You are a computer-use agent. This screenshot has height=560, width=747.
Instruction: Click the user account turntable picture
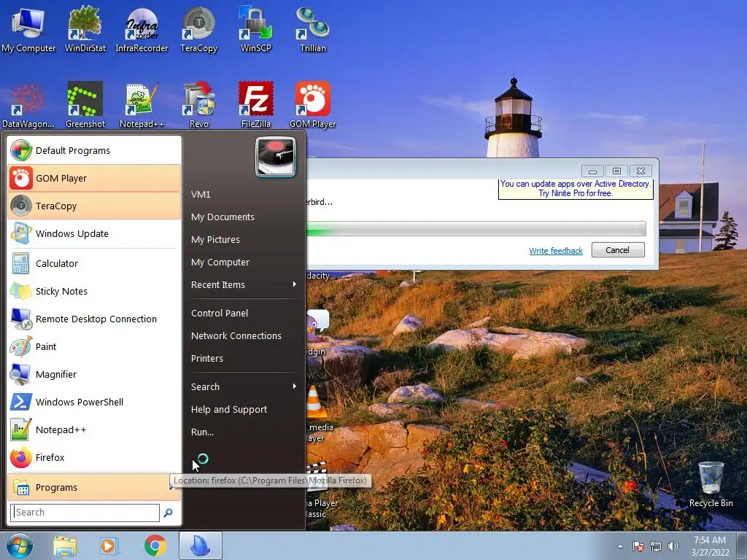click(x=276, y=157)
